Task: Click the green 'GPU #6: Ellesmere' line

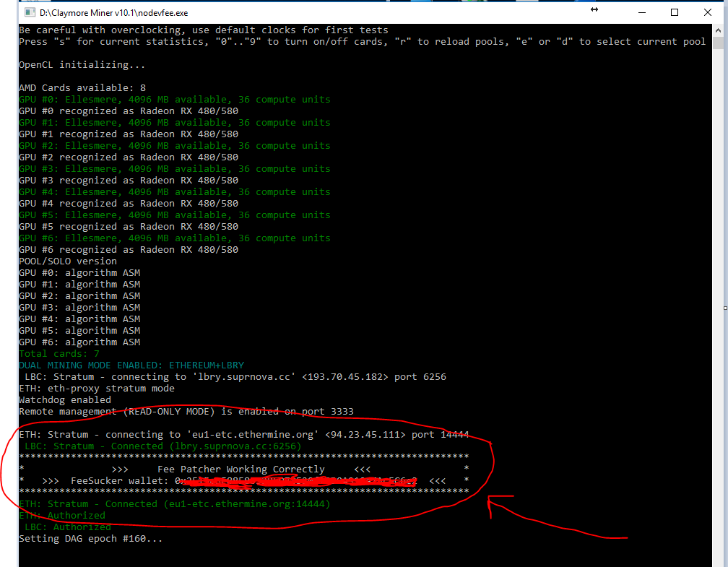Action: [x=175, y=238]
